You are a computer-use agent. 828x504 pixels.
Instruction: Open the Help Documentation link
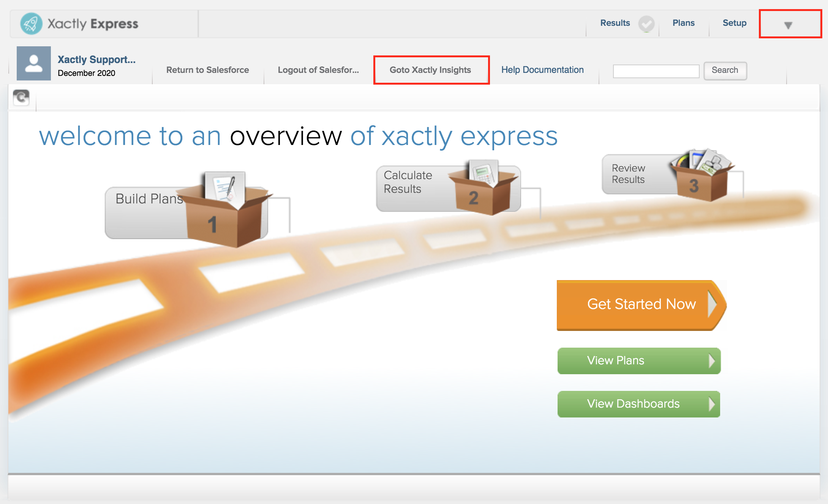[542, 70]
